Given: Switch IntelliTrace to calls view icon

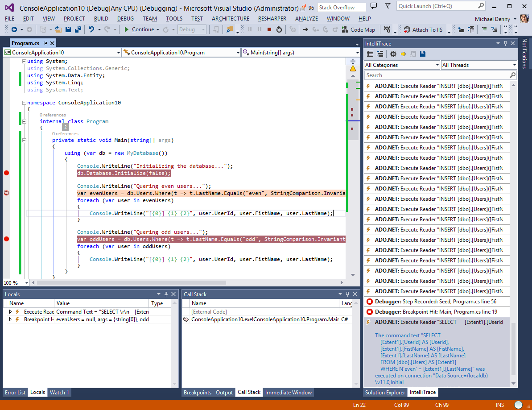Looking at the screenshot, I should pos(380,54).
